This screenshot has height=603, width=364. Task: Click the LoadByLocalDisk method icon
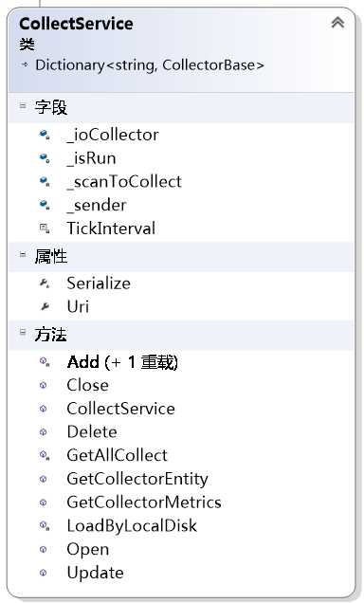45,525
